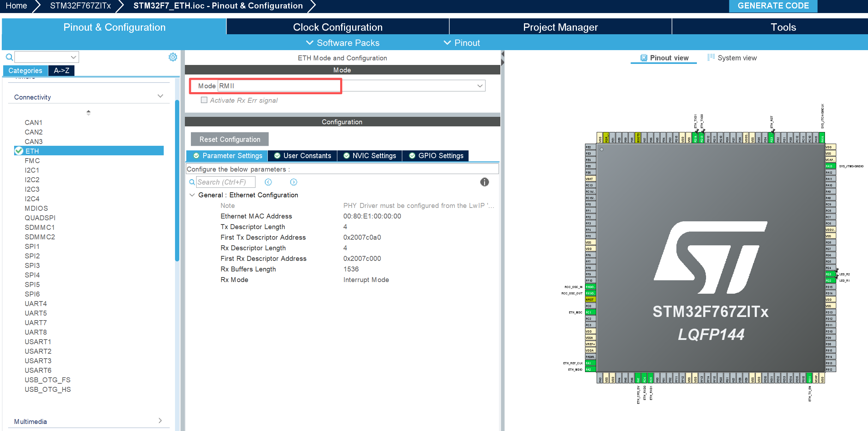Image resolution: width=868 pixels, height=431 pixels.
Task: Click the green check icon beside ETH
Action: click(19, 151)
